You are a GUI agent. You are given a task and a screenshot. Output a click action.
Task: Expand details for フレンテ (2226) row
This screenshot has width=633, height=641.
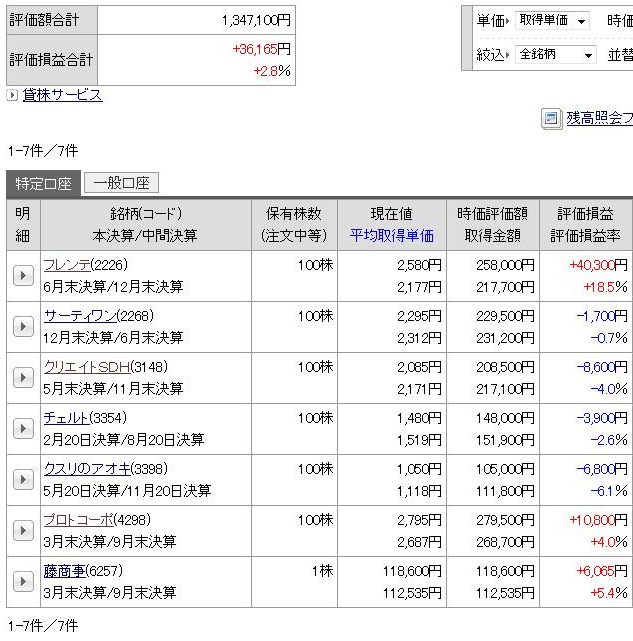point(23,276)
